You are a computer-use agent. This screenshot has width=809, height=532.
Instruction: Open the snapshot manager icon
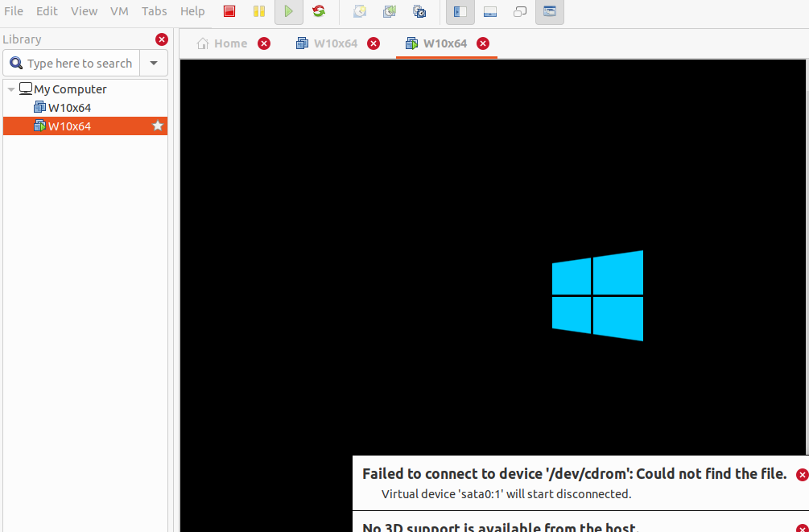419,11
